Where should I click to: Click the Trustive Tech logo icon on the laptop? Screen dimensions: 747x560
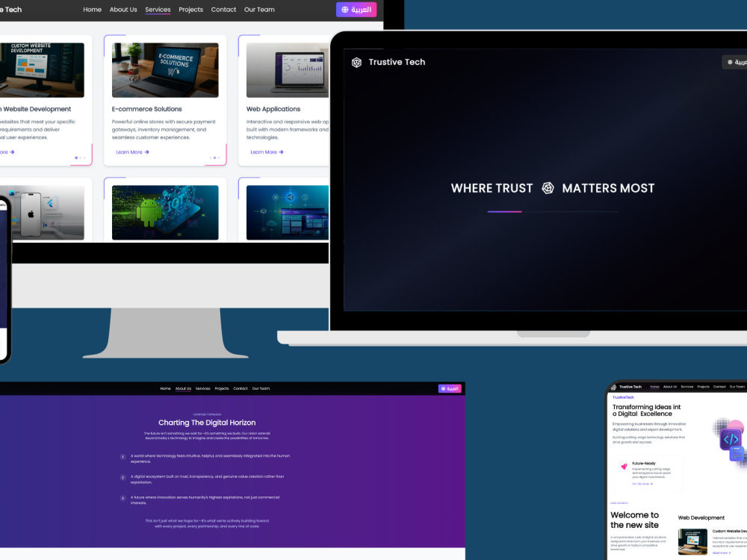pos(356,63)
